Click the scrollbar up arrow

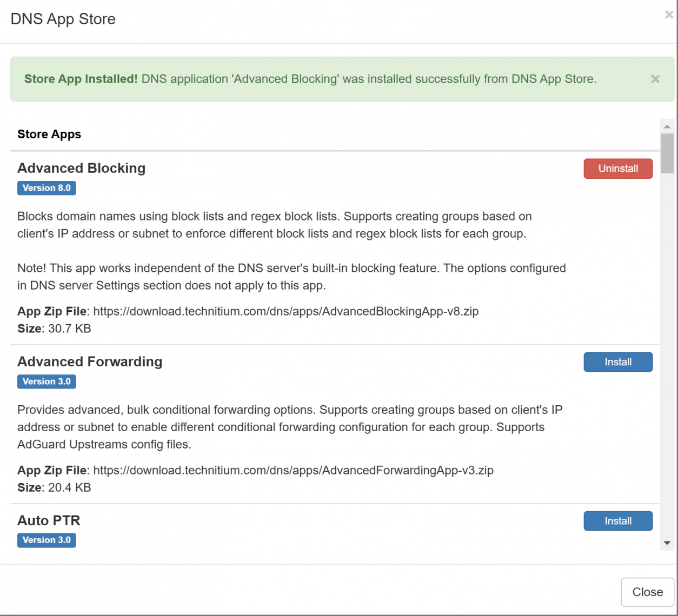coord(667,126)
